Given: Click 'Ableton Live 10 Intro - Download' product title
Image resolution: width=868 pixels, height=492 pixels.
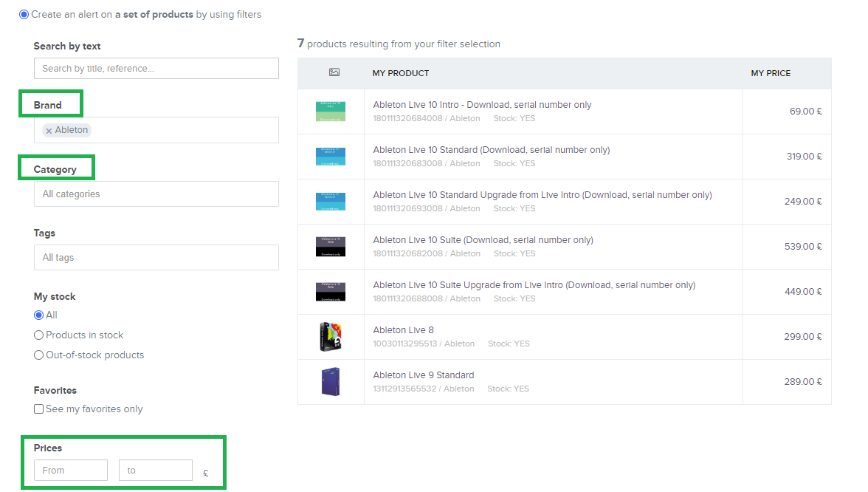Looking at the screenshot, I should pos(482,105).
